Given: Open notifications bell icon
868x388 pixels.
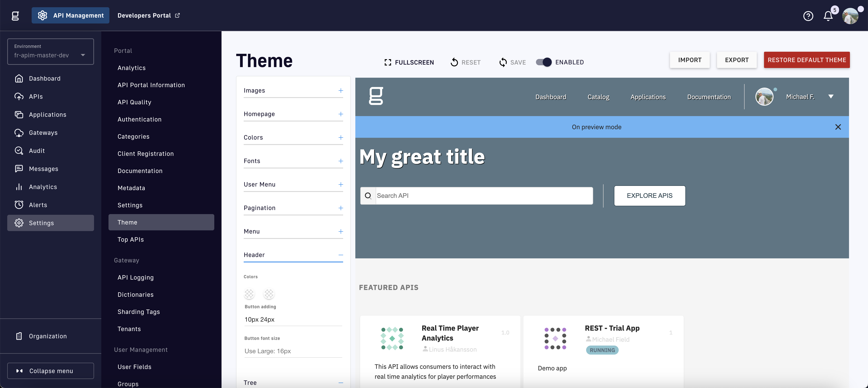Looking at the screenshot, I should tap(828, 16).
